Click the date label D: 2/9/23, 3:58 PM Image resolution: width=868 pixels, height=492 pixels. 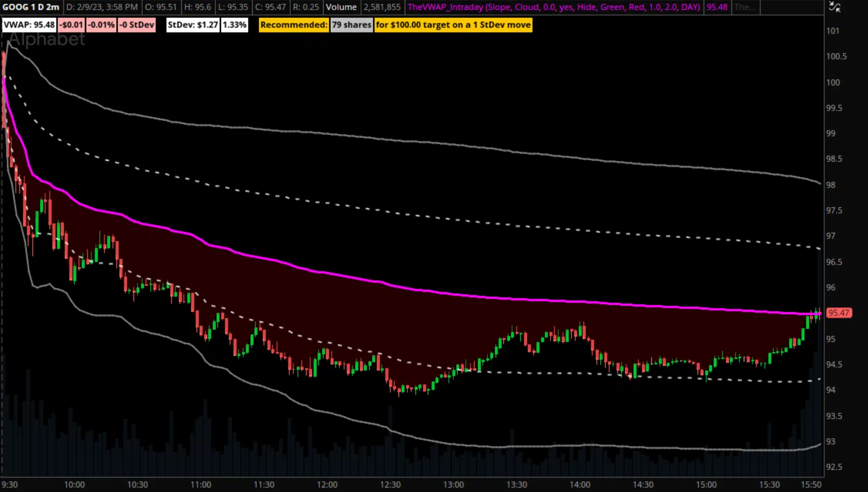[102, 7]
